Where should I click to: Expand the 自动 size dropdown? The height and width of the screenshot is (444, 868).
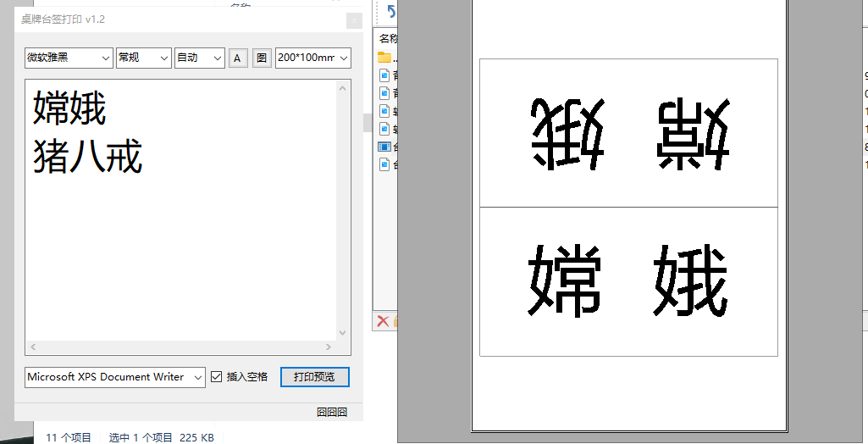199,58
